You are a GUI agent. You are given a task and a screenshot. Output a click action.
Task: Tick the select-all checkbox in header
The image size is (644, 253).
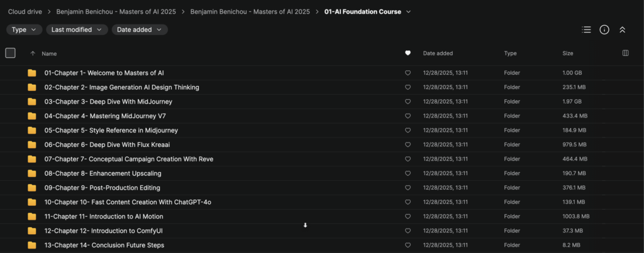[x=10, y=53]
